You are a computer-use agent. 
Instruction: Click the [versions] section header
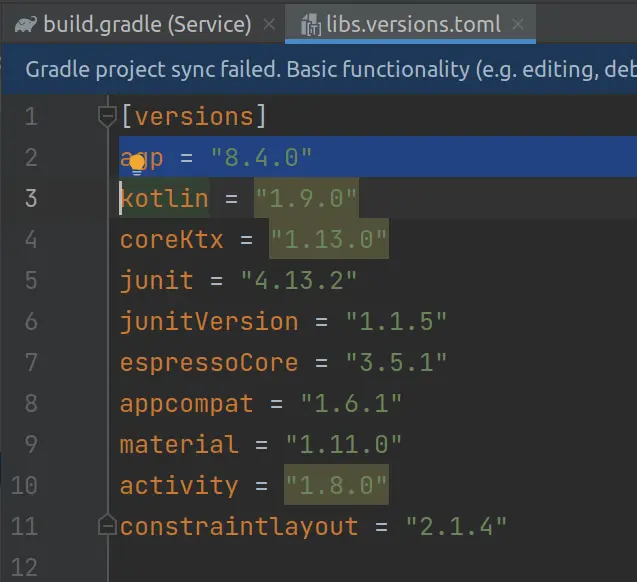click(194, 117)
